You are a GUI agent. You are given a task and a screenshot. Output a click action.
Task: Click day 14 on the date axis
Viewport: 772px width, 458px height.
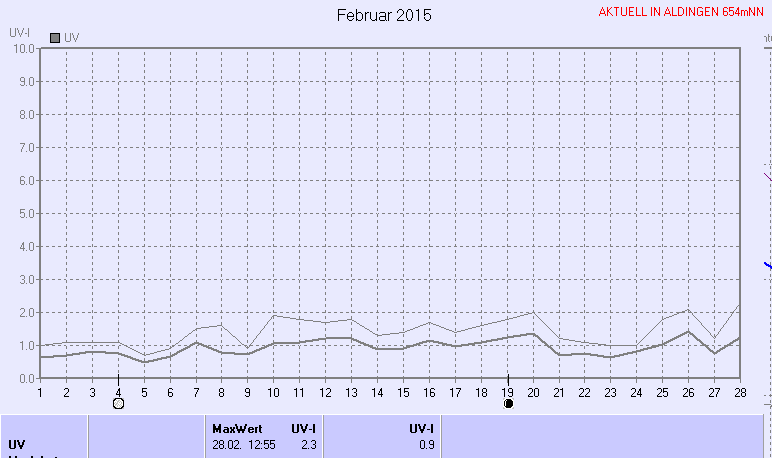pyautogui.click(x=377, y=391)
